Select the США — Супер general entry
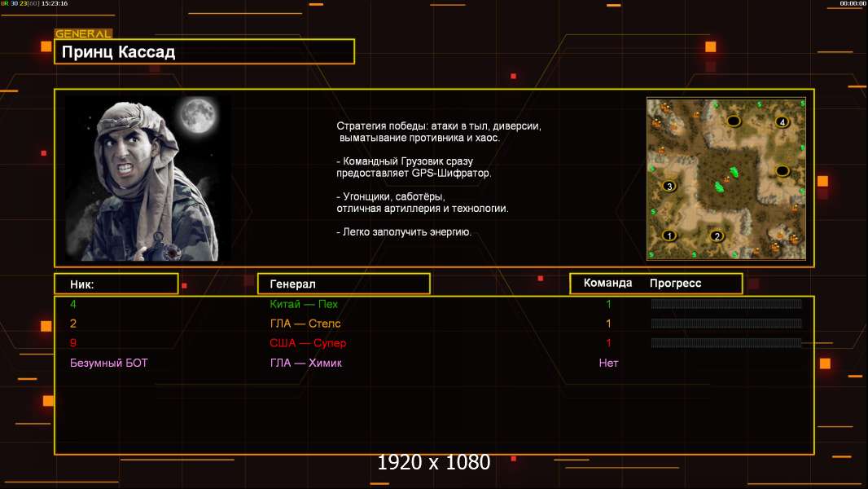This screenshot has height=489, width=868. pyautogui.click(x=308, y=343)
